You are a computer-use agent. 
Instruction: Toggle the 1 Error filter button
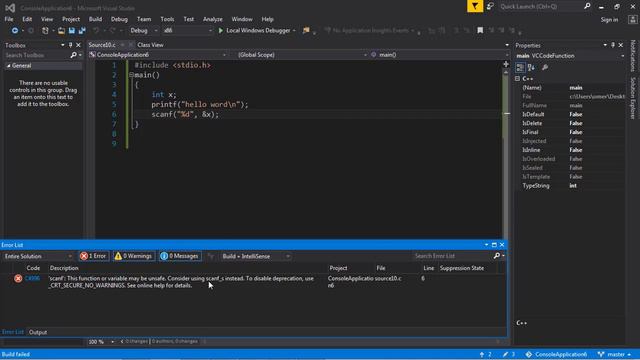[x=93, y=256]
